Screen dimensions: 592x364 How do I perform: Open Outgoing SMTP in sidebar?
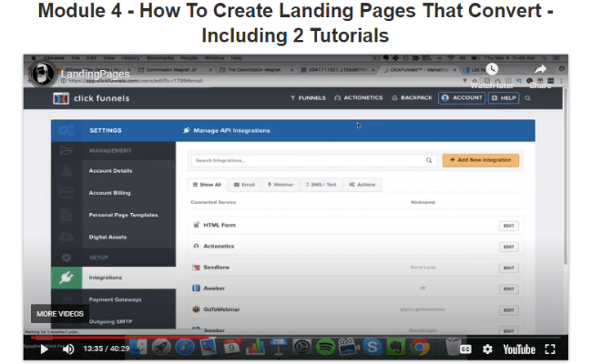point(110,322)
